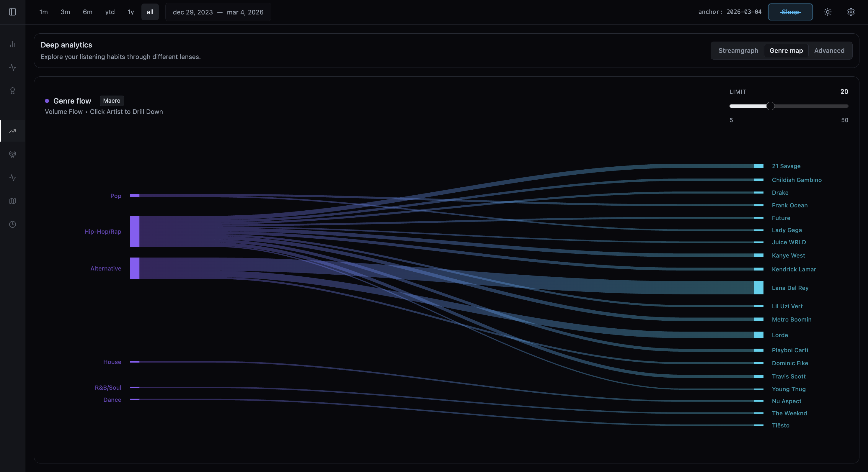
Task: Open the radio broadcast view in sidebar
Action: 12,155
